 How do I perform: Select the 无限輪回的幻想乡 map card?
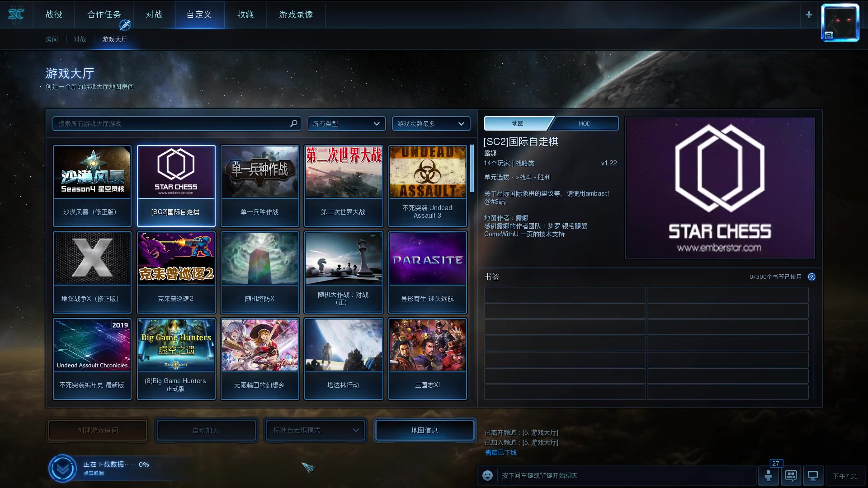click(260, 359)
